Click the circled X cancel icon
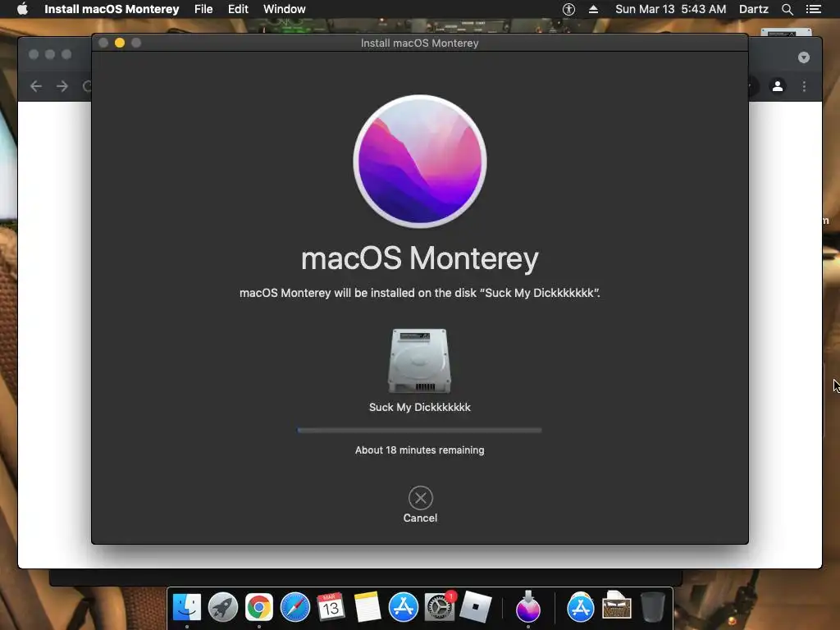The image size is (840, 630). point(421,498)
